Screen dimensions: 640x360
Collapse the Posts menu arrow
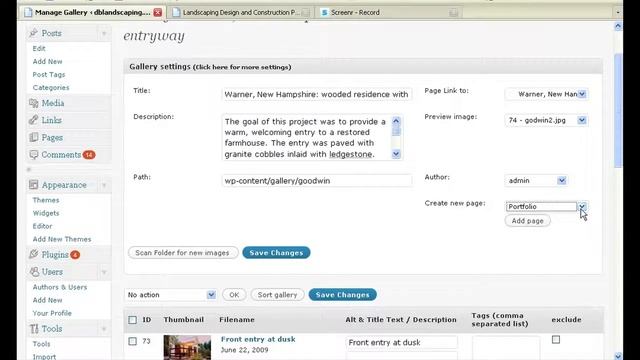[x=104, y=33]
